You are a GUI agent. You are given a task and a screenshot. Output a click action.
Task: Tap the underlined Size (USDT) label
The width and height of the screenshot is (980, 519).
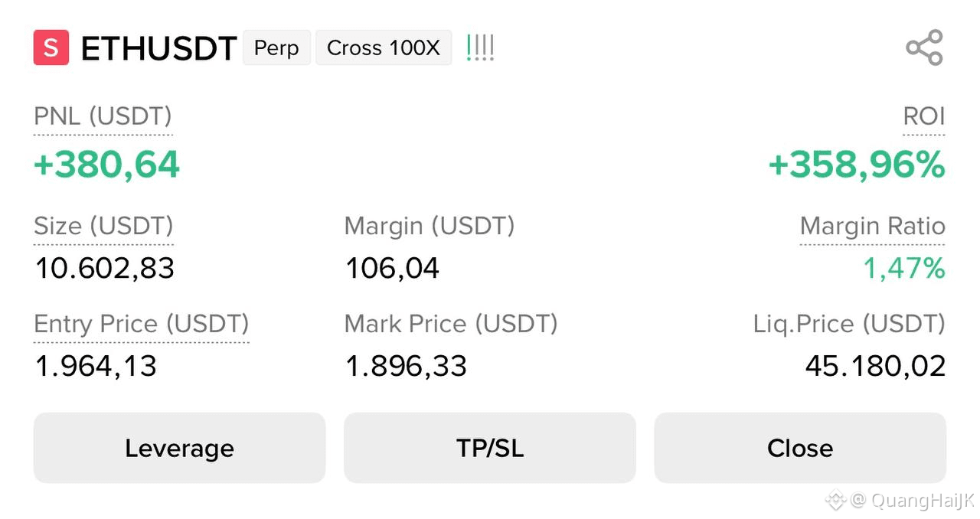pyautogui.click(x=103, y=226)
